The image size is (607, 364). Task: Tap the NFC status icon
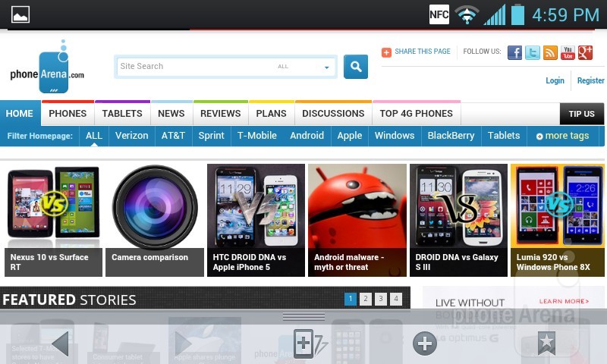(x=439, y=14)
